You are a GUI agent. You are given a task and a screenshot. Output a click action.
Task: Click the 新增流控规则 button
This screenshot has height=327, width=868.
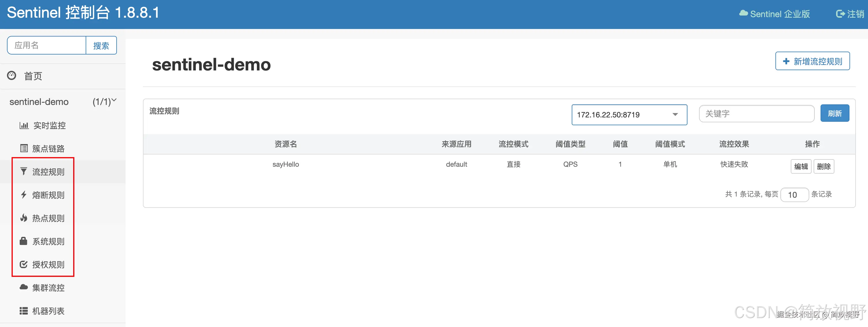(x=812, y=61)
